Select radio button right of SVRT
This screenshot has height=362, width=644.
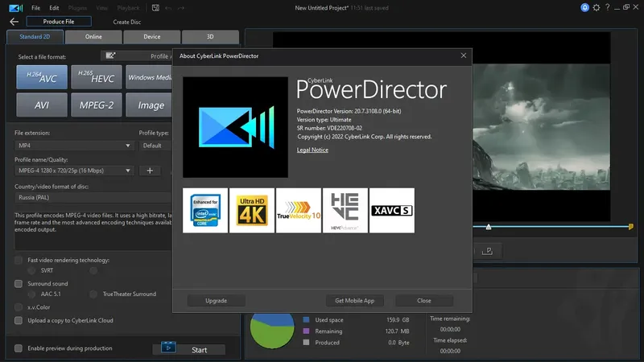pos(93,270)
